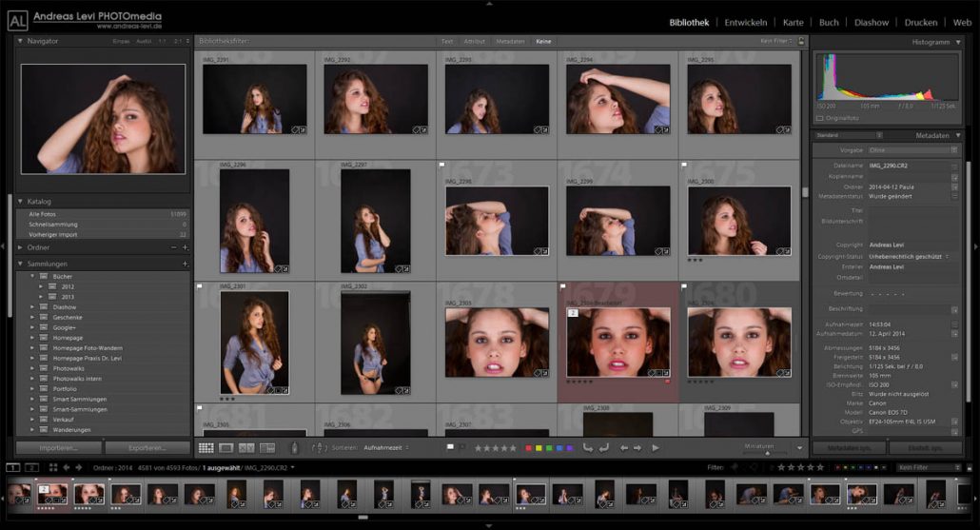
Task: Collapse the Navigator panel
Action: [20, 41]
